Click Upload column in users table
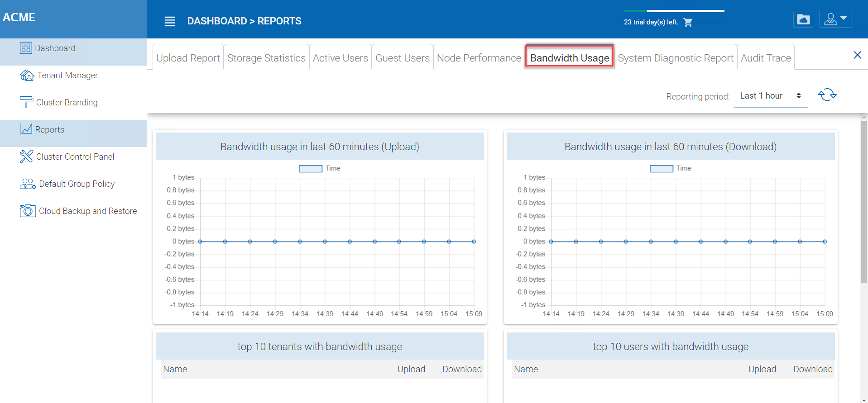The width and height of the screenshot is (868, 403). (x=762, y=369)
